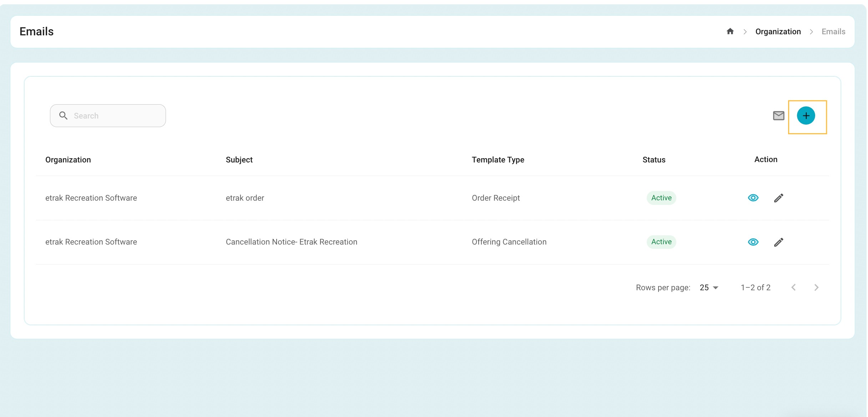This screenshot has height=417, width=868.
Task: Edit the etrak order email template
Action: 779,198
